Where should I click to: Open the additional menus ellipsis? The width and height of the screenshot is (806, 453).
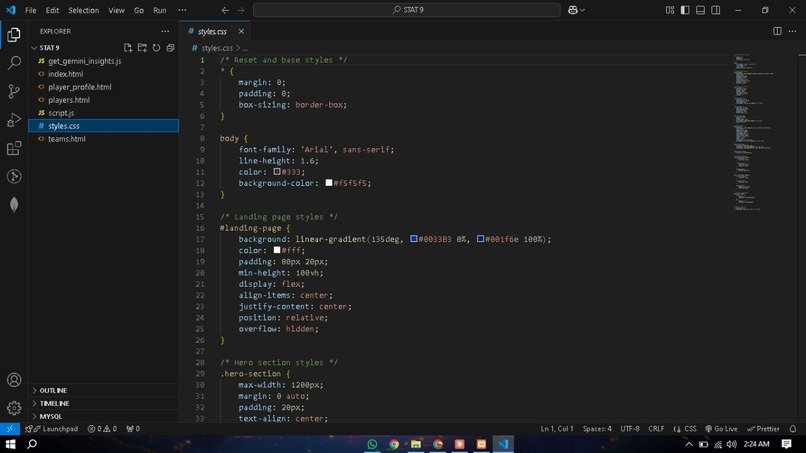click(x=182, y=10)
